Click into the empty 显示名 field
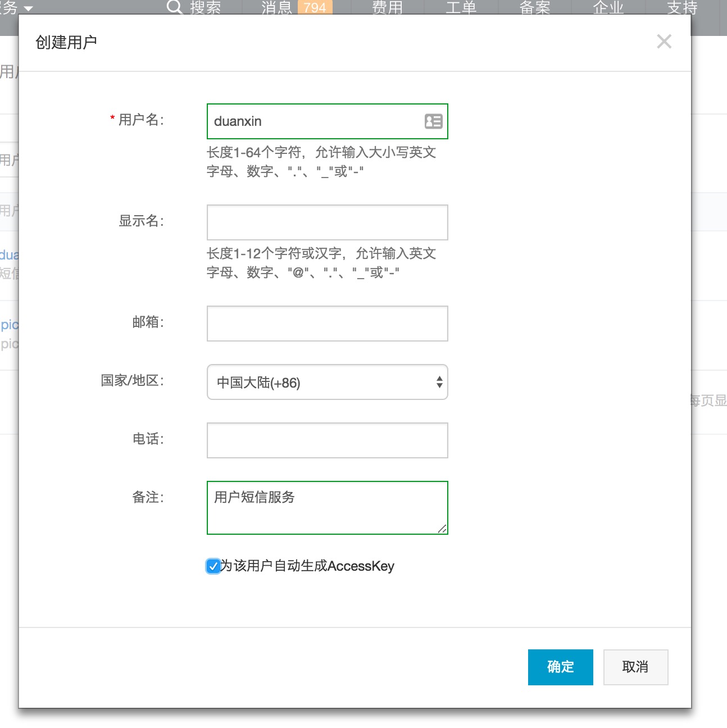This screenshot has width=727, height=728. click(327, 222)
